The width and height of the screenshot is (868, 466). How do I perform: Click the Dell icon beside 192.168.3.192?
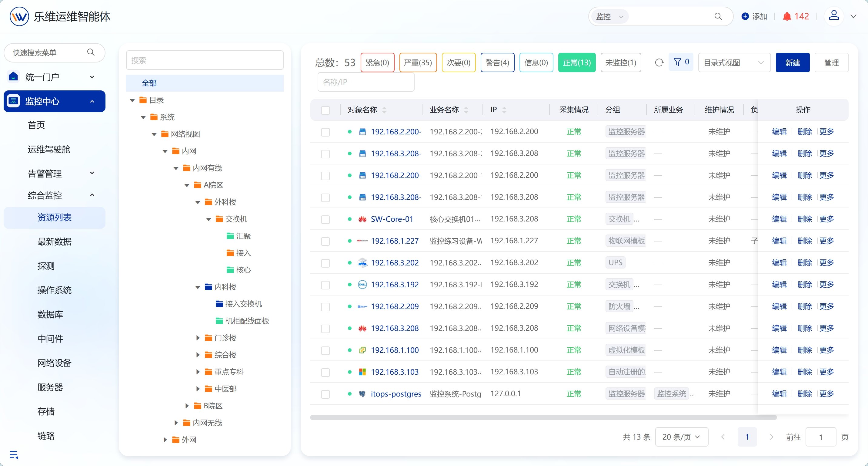[x=362, y=285]
